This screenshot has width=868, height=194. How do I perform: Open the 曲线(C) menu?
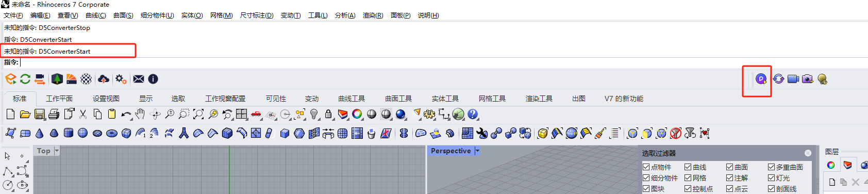96,15
